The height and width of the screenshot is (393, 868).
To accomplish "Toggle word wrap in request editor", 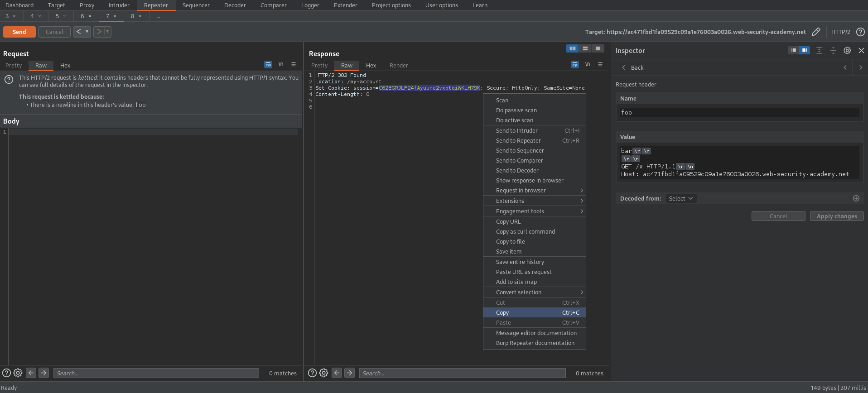I will tap(268, 64).
